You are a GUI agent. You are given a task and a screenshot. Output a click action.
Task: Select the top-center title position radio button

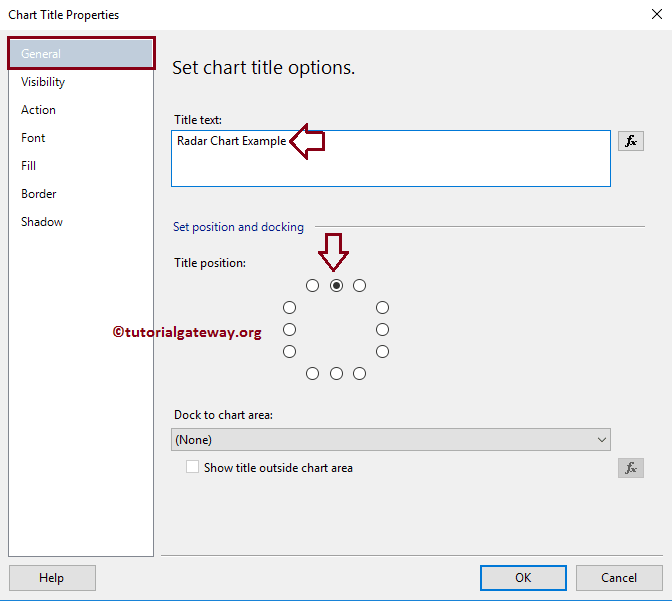pos(336,286)
